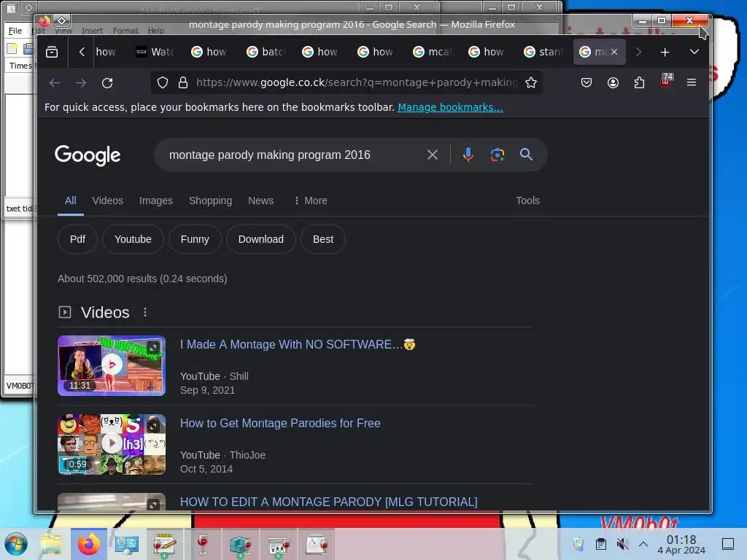
Task: Apply the Download filter chip
Action: (260, 239)
